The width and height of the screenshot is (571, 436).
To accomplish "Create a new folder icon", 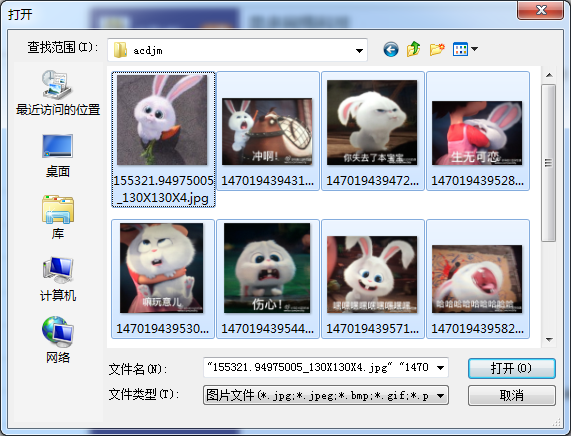I will [x=437, y=49].
